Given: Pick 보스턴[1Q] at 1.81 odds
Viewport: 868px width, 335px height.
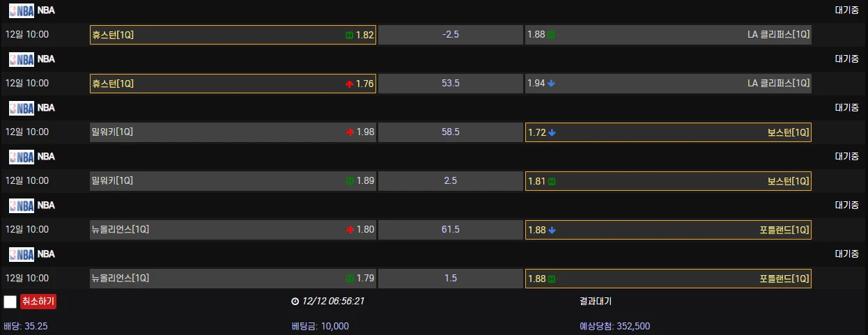Looking at the screenshot, I should [667, 181].
